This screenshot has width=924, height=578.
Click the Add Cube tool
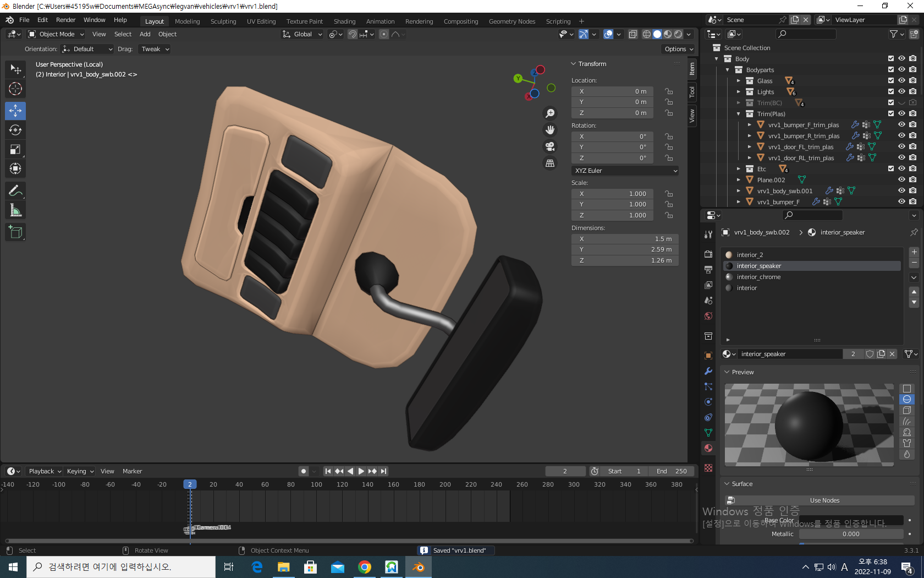(x=15, y=232)
